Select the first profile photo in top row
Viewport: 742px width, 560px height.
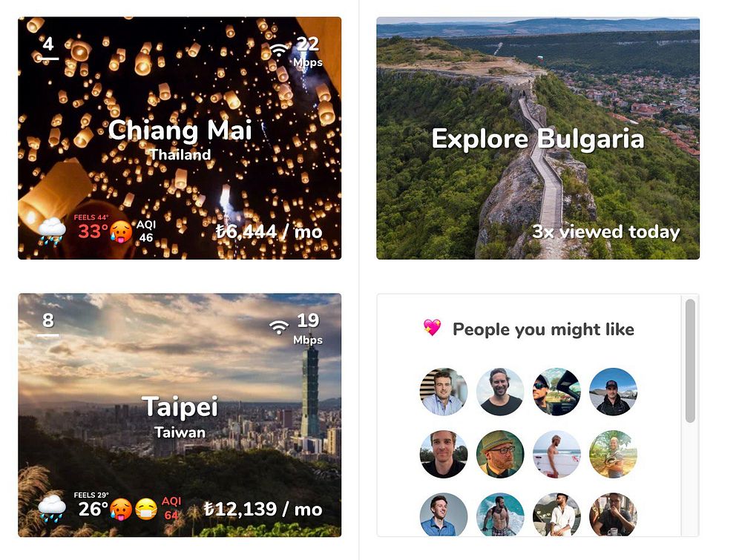pyautogui.click(x=444, y=392)
